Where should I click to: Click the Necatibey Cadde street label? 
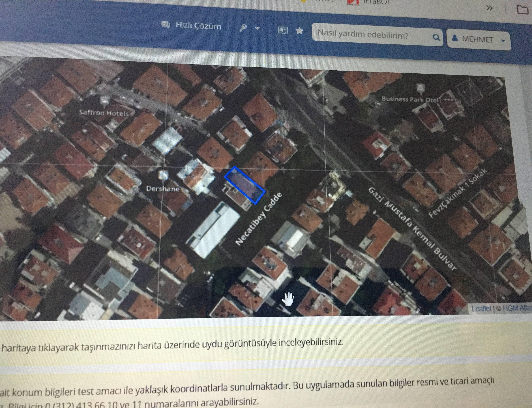pos(259,219)
